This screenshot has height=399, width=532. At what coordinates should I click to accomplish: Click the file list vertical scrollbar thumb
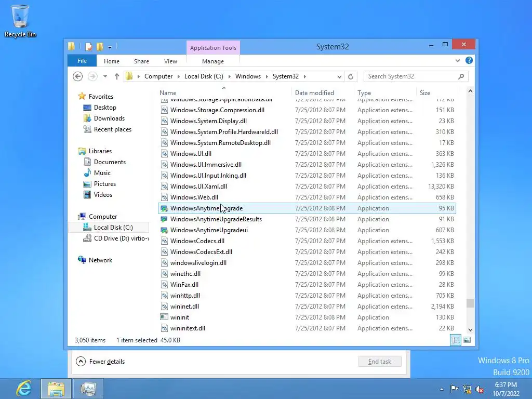[470, 303]
